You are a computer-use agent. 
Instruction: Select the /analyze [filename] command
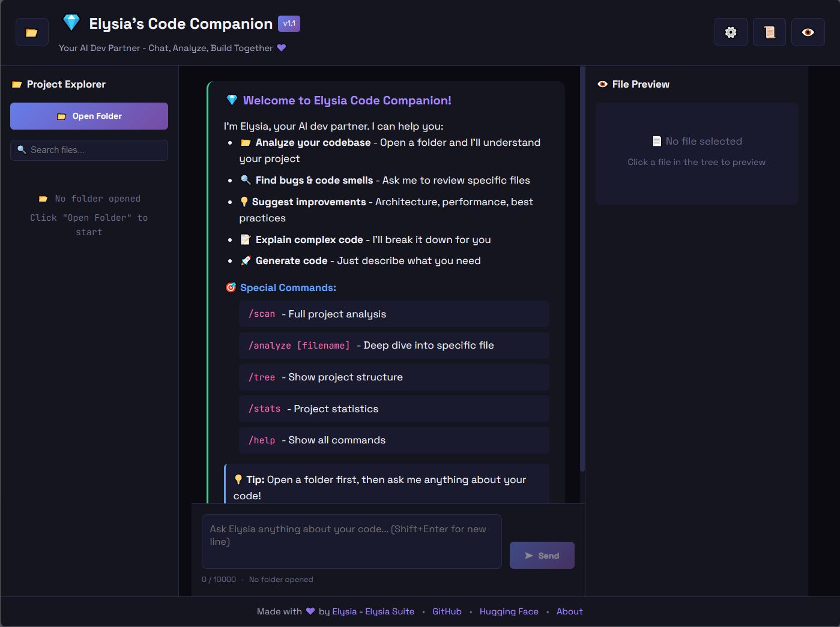(x=394, y=346)
